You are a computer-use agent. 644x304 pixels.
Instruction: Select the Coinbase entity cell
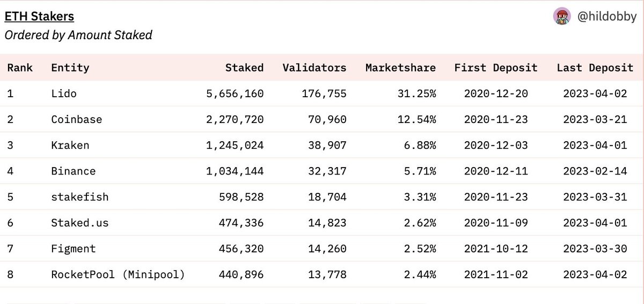76,119
